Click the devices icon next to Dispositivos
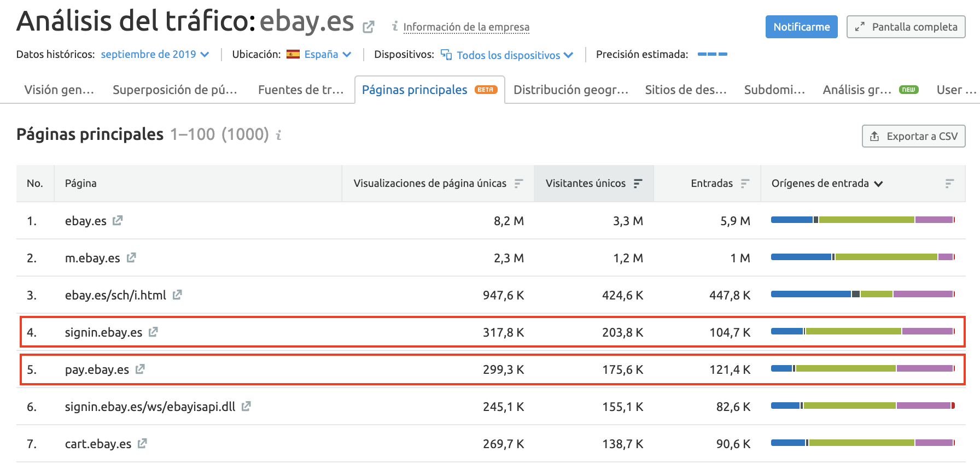980x470 pixels. point(446,54)
